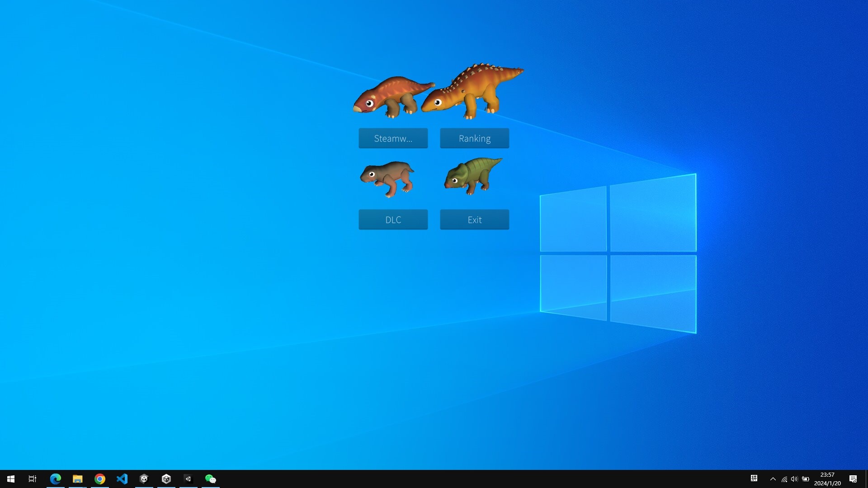868x488 pixels.
Task: Switch input method via the pinyin IME indicator
Action: tap(755, 479)
